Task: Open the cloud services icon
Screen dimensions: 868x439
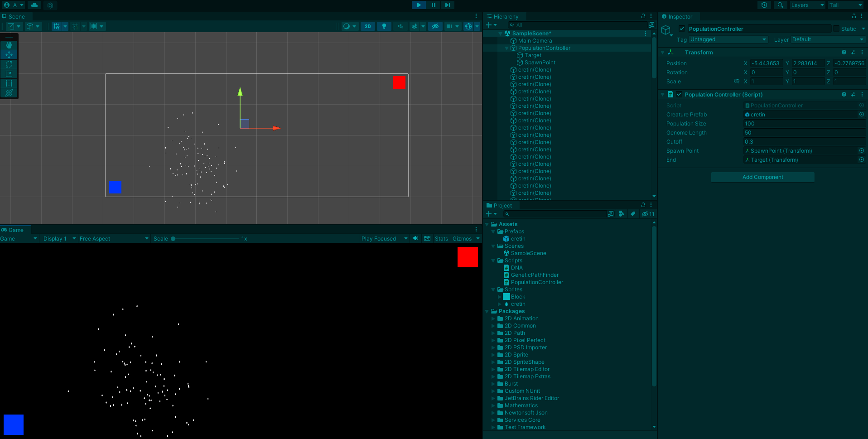Action: (34, 5)
